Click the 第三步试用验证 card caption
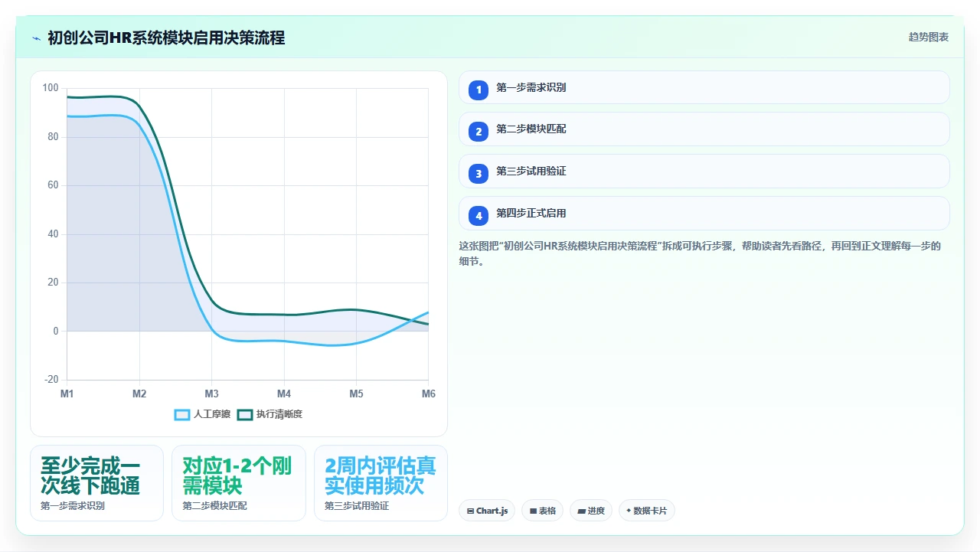 pos(357,506)
